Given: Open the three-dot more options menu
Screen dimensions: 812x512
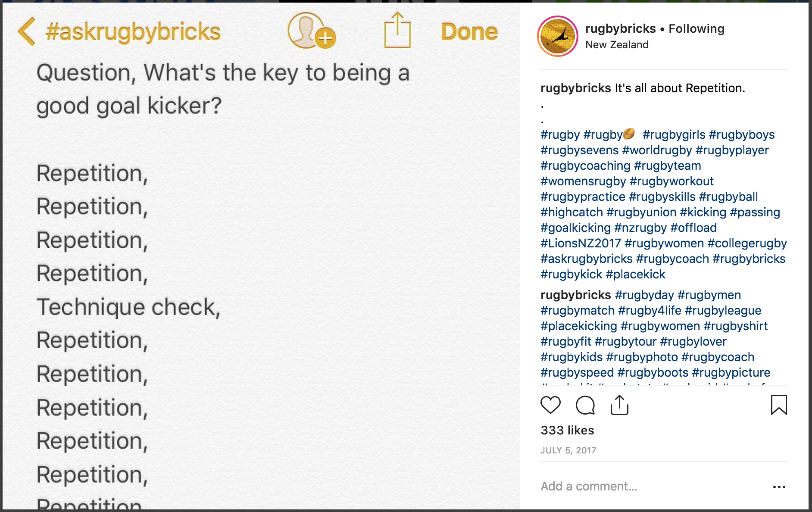Looking at the screenshot, I should [779, 487].
